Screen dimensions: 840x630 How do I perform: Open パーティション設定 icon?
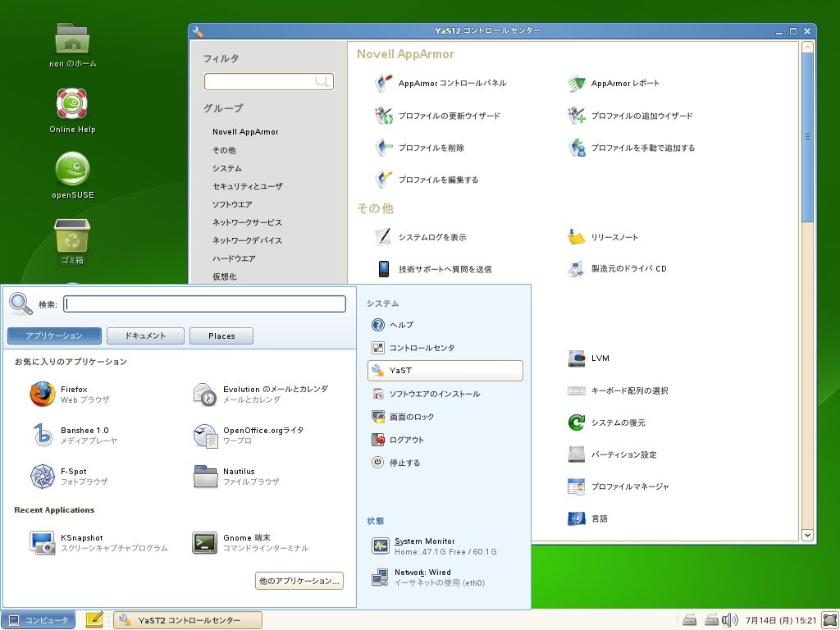(577, 454)
